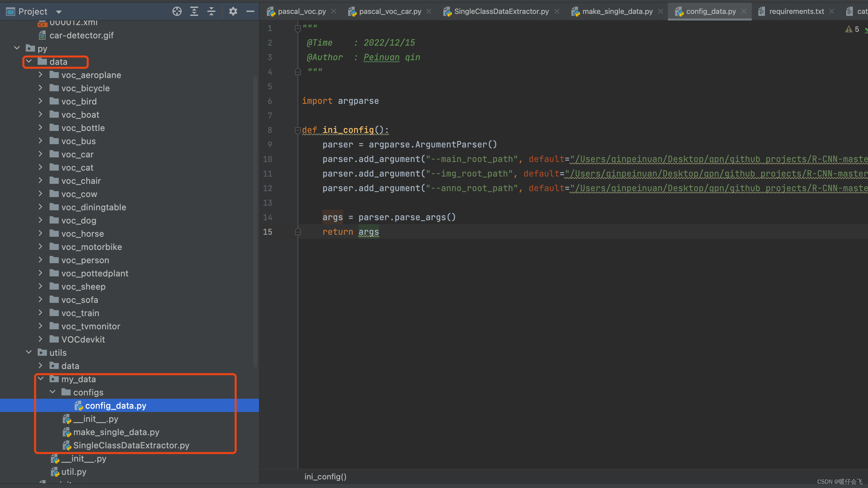Click line number 10 in the gutter
The width and height of the screenshot is (868, 488).
pos(268,159)
